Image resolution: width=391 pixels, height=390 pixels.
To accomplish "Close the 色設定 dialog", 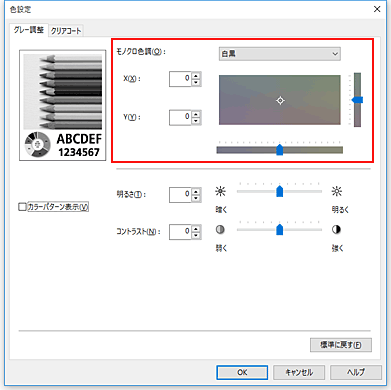I will click(x=377, y=9).
